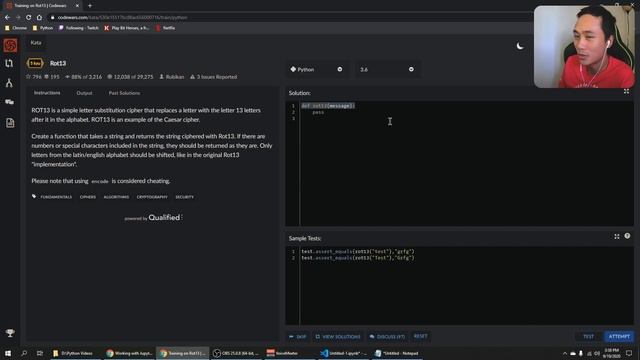Click the SKIP button
Viewport: 640px width, 360px height.
(x=298, y=337)
